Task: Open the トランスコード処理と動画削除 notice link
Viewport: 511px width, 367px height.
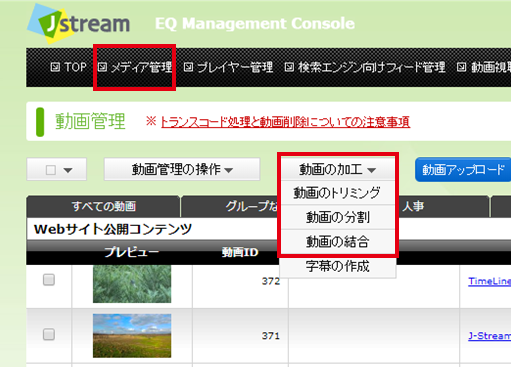Action: (x=285, y=122)
